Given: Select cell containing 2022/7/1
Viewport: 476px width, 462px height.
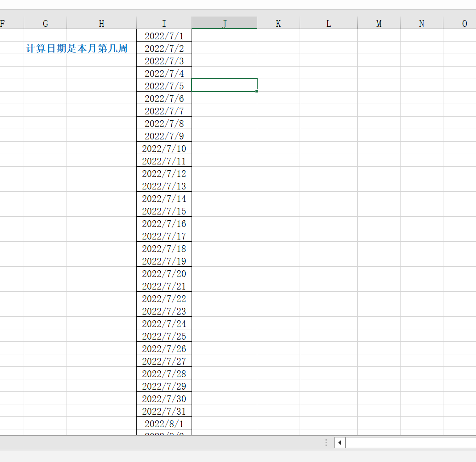Looking at the screenshot, I should [164, 35].
